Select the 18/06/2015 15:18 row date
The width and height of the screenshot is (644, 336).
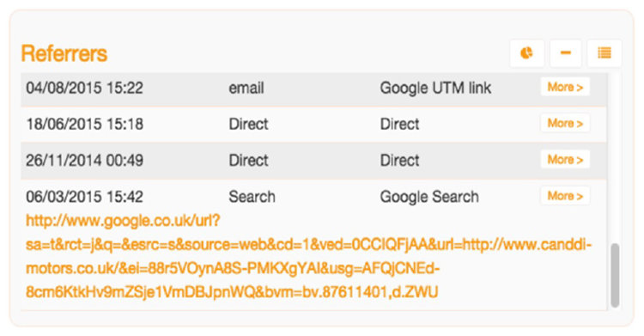click(x=85, y=124)
